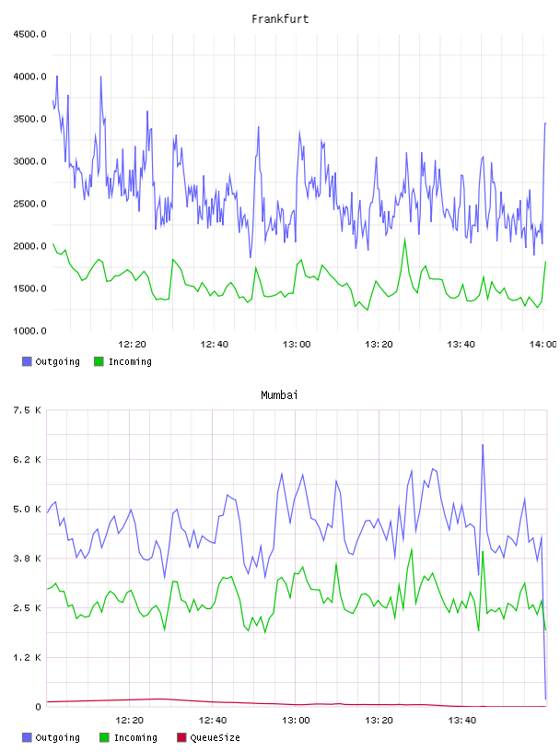Screen dimensions: 560x752
Task: Click the 4500.0 axis label in Frankfurt chart
Action: (x=29, y=34)
